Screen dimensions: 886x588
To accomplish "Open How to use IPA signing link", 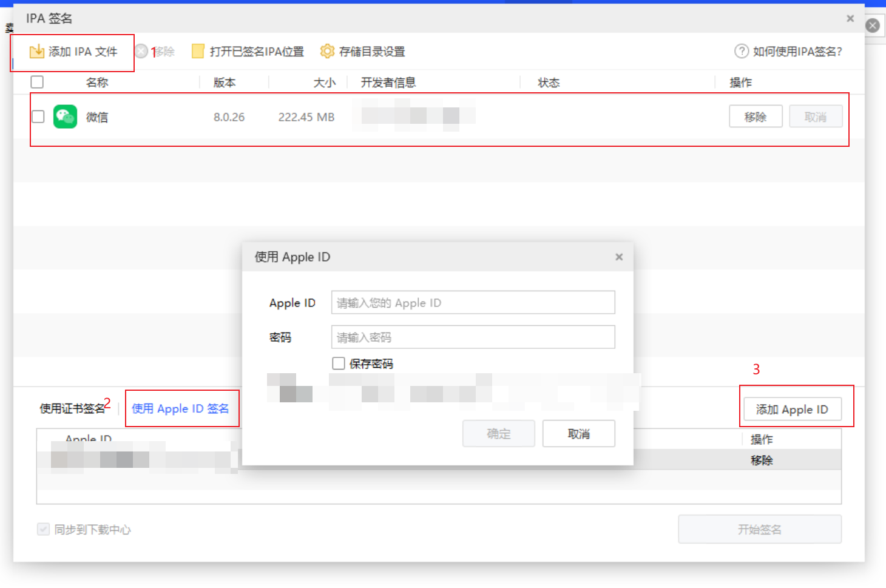I will [797, 52].
